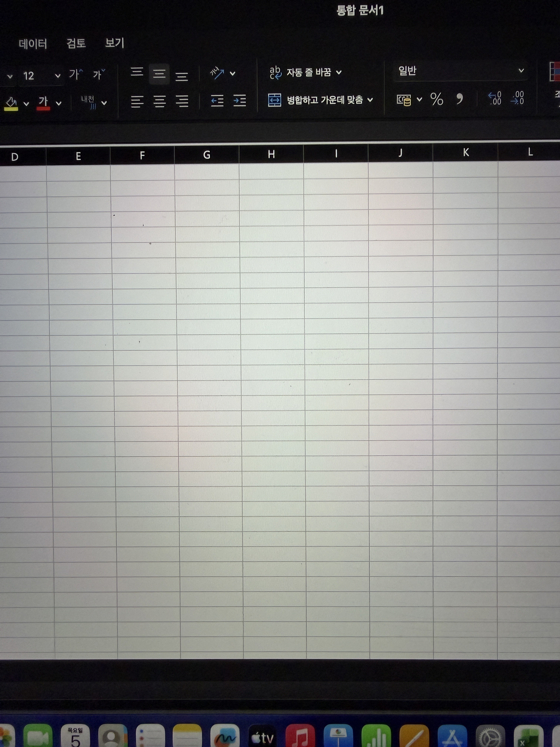The width and height of the screenshot is (560, 747).
Task: Align text to the right
Action: click(x=182, y=101)
